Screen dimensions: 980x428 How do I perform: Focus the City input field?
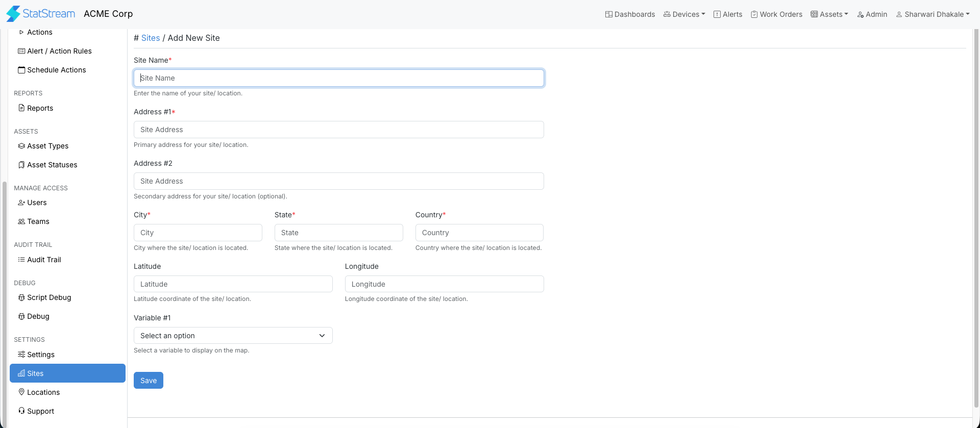[198, 233]
